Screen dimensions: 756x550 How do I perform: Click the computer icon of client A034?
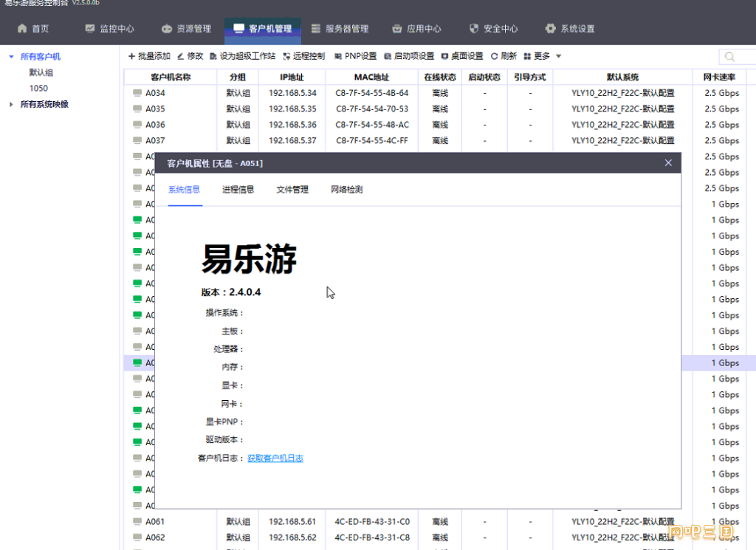click(137, 92)
